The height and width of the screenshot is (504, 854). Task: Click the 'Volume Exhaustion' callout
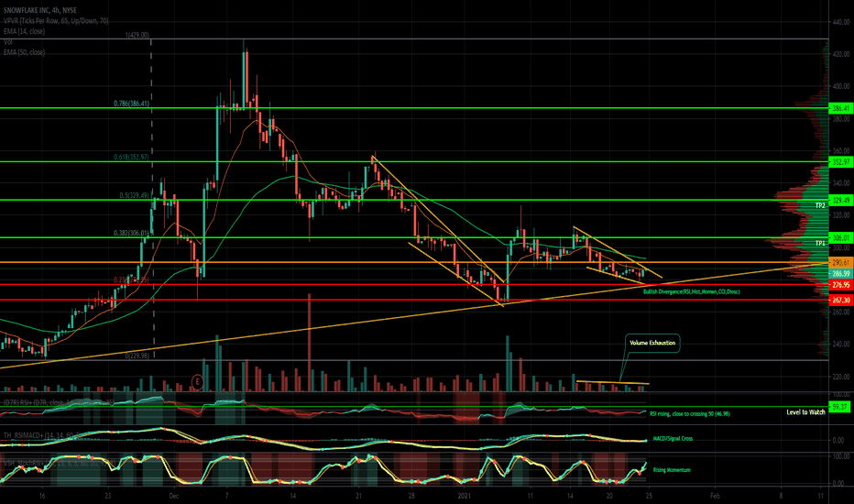tap(651, 343)
